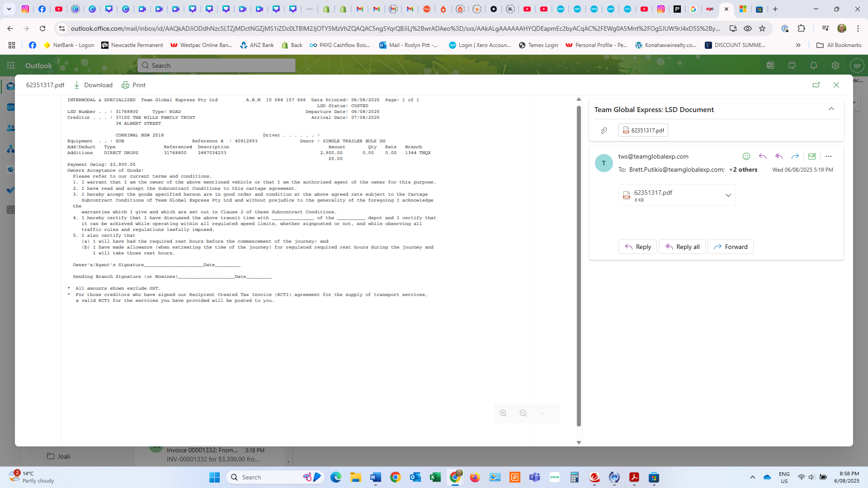The image size is (868, 488).
Task: Click the Forward button
Action: (730, 247)
